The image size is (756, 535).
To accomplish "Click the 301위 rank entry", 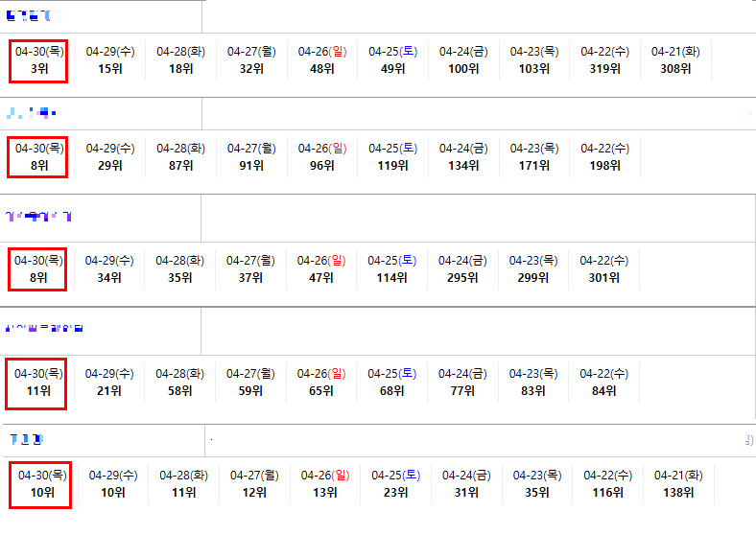I will pyautogui.click(x=603, y=269).
